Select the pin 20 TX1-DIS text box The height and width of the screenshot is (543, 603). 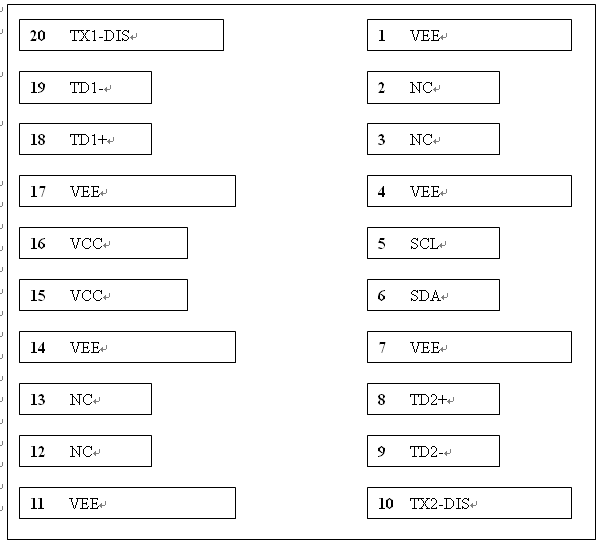pos(121,35)
